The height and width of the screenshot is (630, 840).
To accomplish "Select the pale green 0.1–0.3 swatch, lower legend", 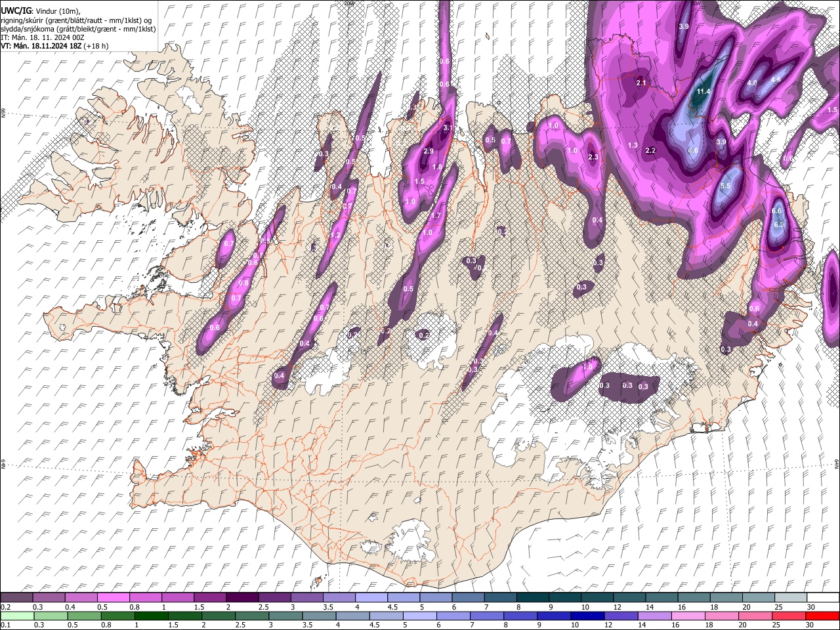I will click(x=17, y=616).
